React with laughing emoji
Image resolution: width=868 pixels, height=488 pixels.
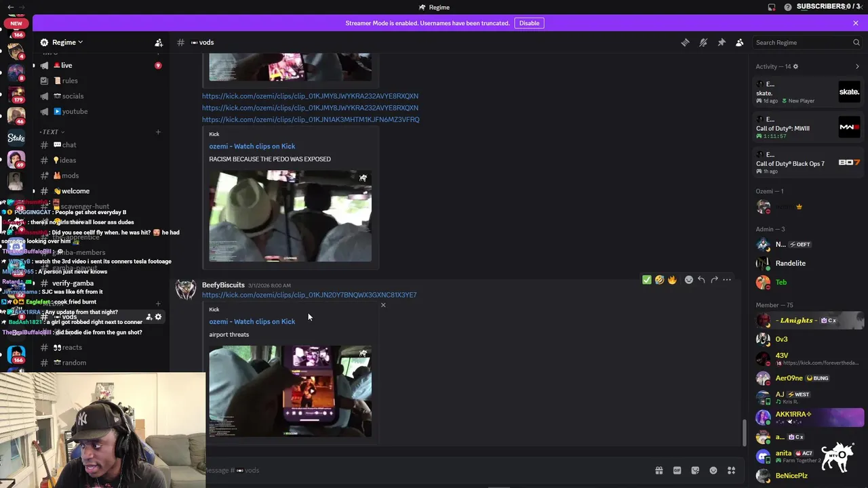pyautogui.click(x=659, y=279)
